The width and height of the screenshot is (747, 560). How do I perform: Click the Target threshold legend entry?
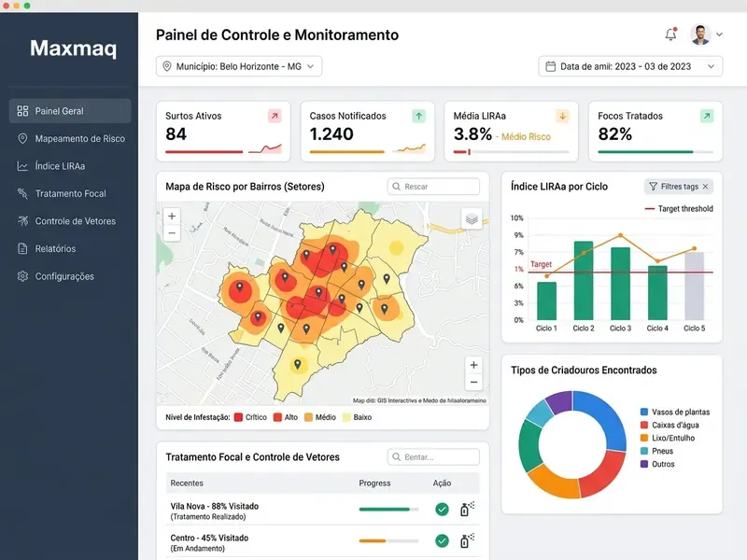tap(679, 208)
